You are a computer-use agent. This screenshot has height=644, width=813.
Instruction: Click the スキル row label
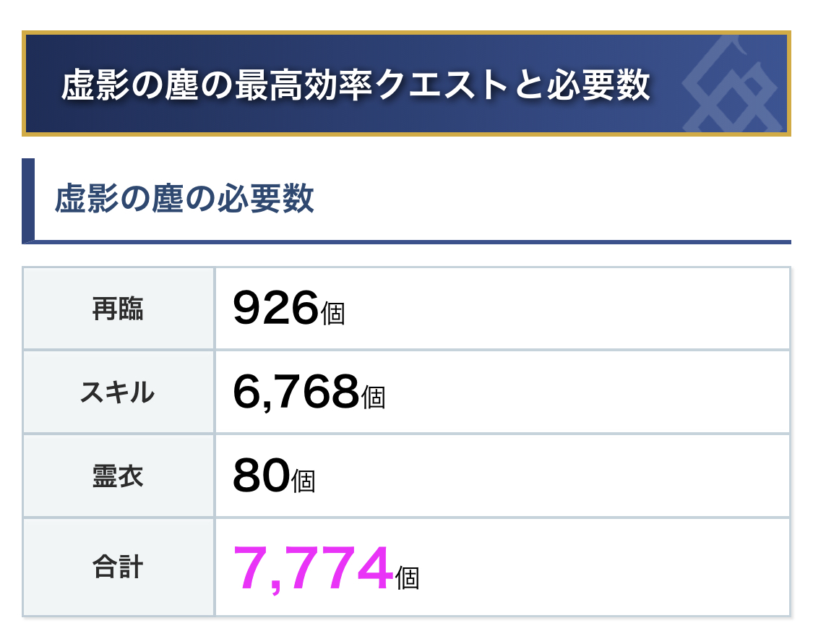tap(118, 392)
